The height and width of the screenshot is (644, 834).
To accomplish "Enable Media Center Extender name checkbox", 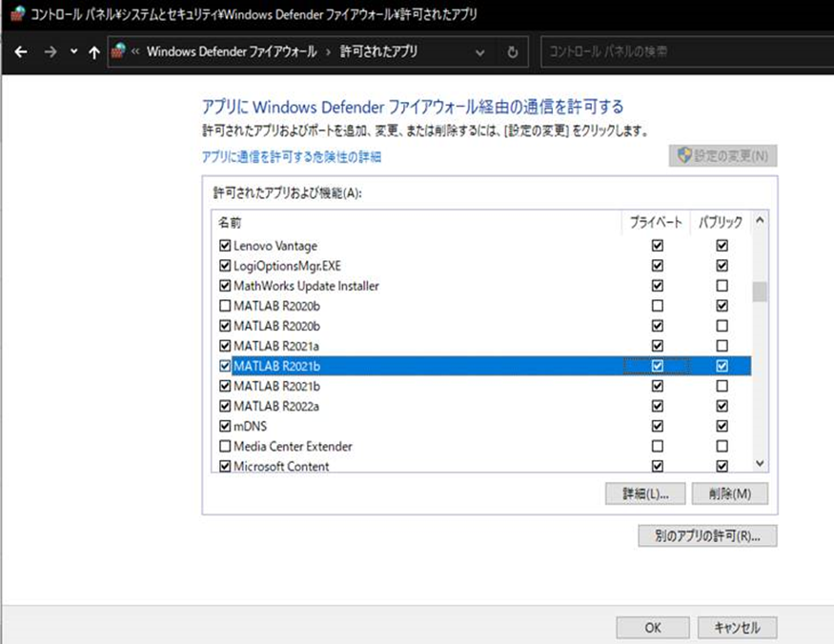I will (x=225, y=446).
